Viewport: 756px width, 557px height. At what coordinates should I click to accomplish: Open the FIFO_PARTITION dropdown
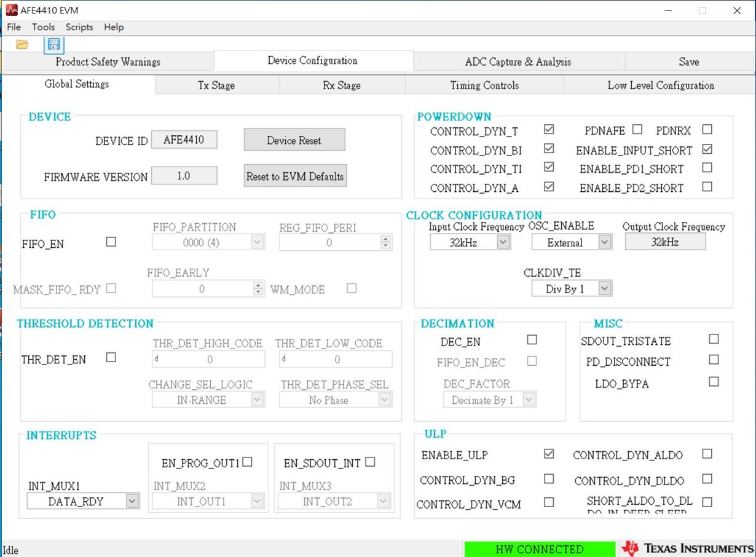coord(208,242)
